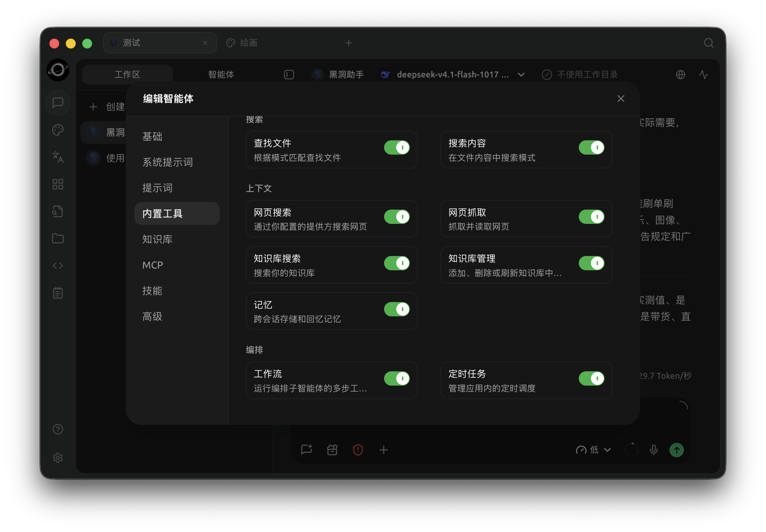766x532 pixels.
Task: Open the settings gear icon
Action: pyautogui.click(x=58, y=458)
